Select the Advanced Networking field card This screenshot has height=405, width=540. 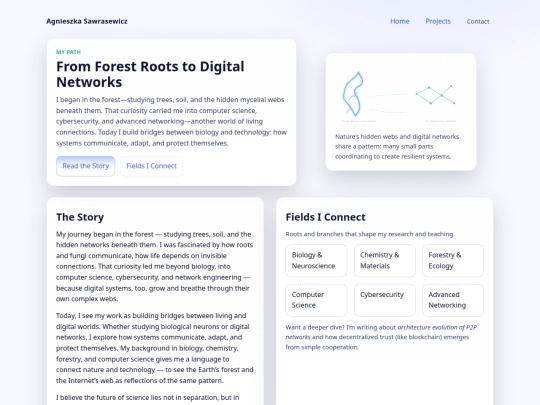coord(453,300)
